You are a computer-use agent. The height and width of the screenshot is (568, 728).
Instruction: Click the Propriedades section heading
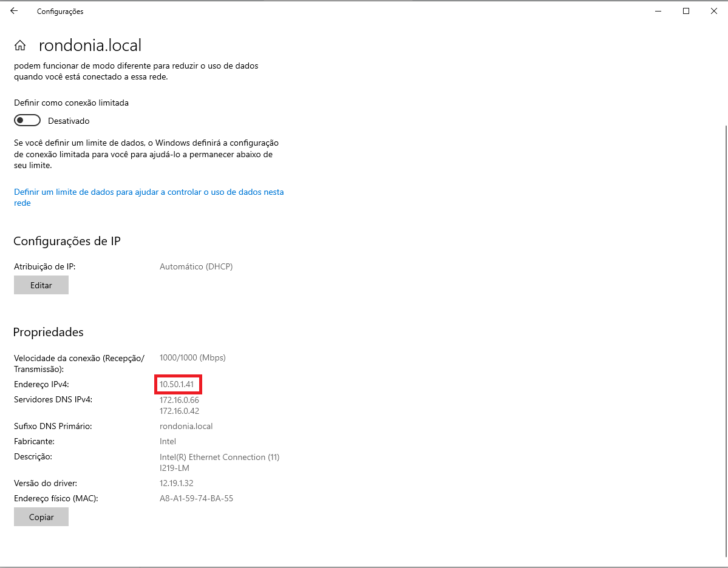point(48,332)
